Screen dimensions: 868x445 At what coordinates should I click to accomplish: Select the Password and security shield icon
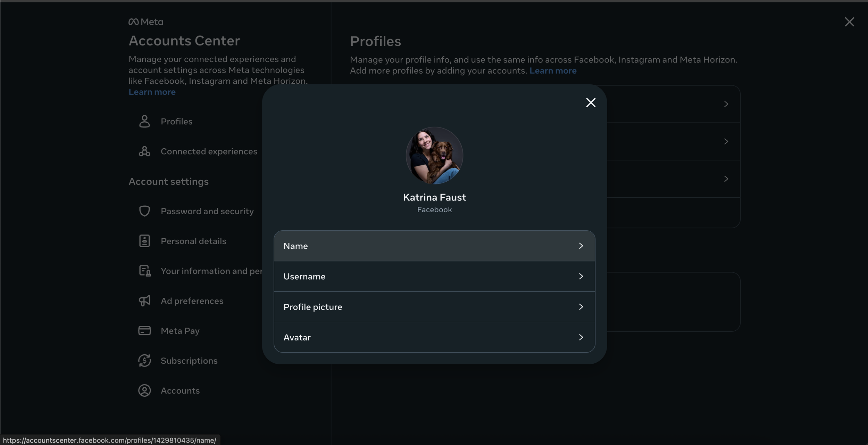pyautogui.click(x=144, y=211)
